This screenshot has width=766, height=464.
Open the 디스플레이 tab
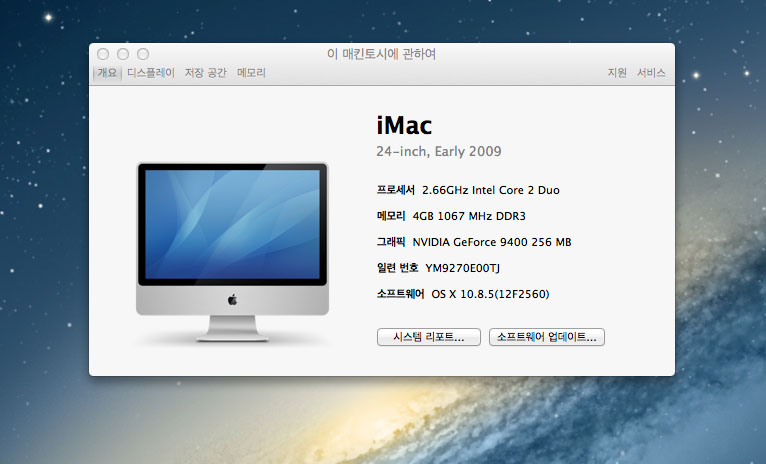(x=150, y=73)
